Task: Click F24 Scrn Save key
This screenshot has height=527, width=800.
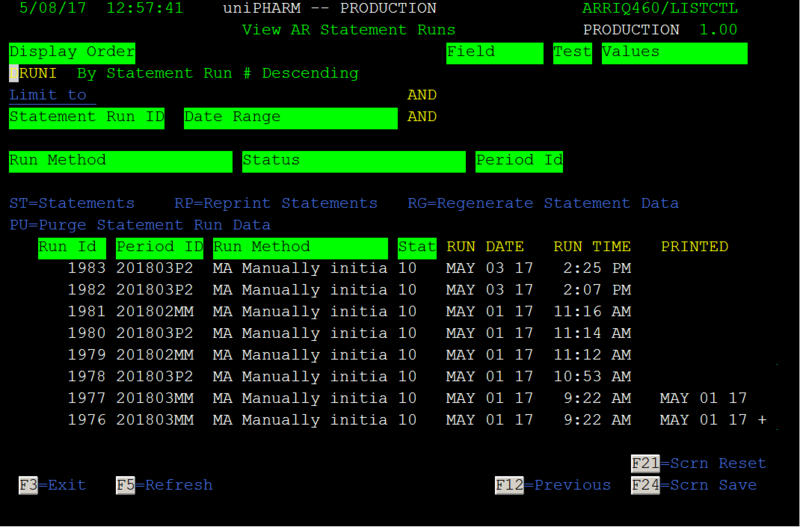Action: 694,485
